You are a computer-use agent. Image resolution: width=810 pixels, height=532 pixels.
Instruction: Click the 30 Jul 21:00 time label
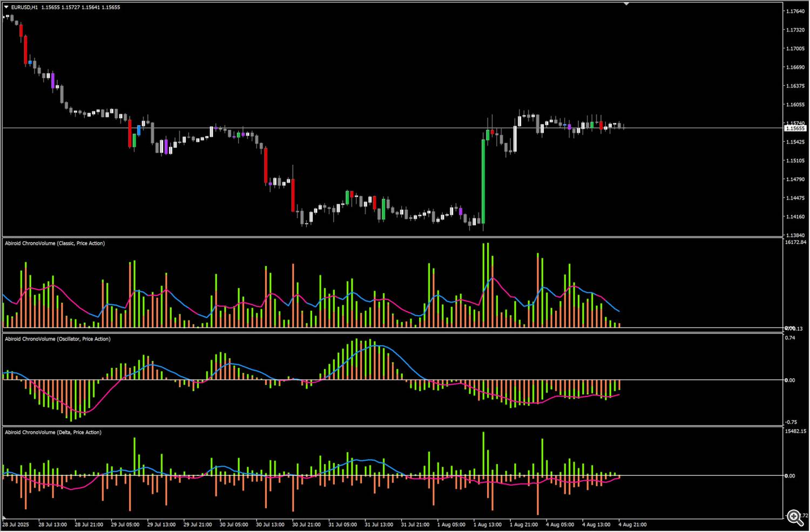point(307,524)
